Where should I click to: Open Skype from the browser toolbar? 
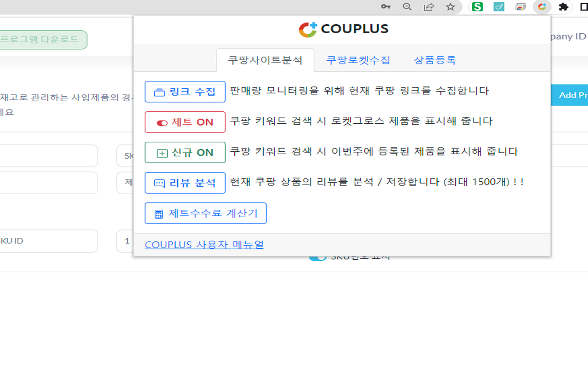click(476, 7)
